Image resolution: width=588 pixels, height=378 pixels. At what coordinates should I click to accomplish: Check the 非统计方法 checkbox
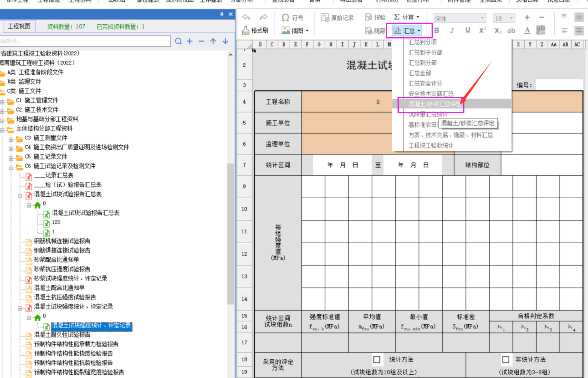pos(505,359)
